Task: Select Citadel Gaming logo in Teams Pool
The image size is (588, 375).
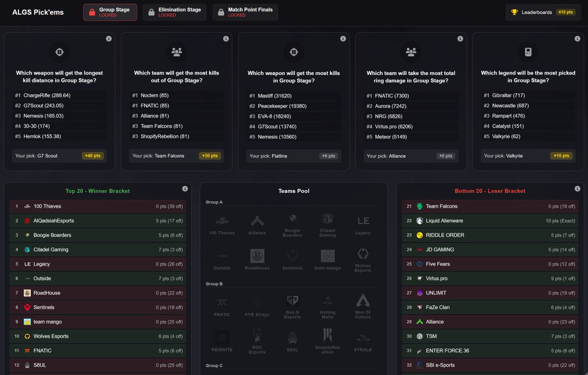Action: click(x=328, y=219)
